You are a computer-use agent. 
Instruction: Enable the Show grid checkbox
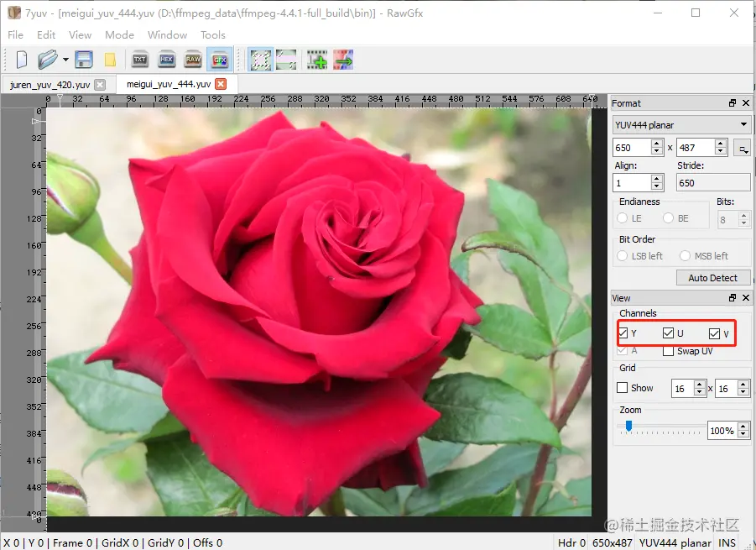tap(623, 388)
